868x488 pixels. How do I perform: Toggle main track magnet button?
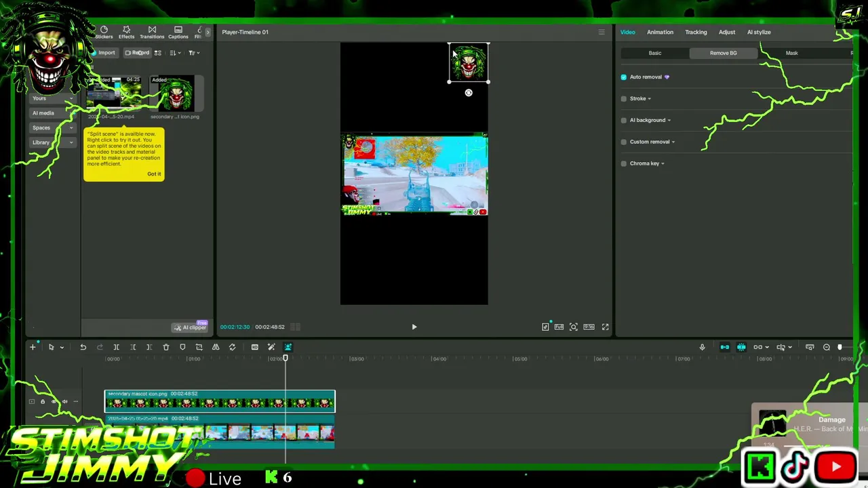point(724,347)
